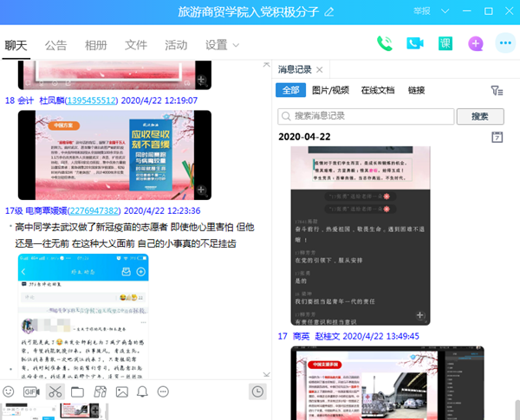
Task: Select the 图片/视频 filter
Action: point(330,90)
